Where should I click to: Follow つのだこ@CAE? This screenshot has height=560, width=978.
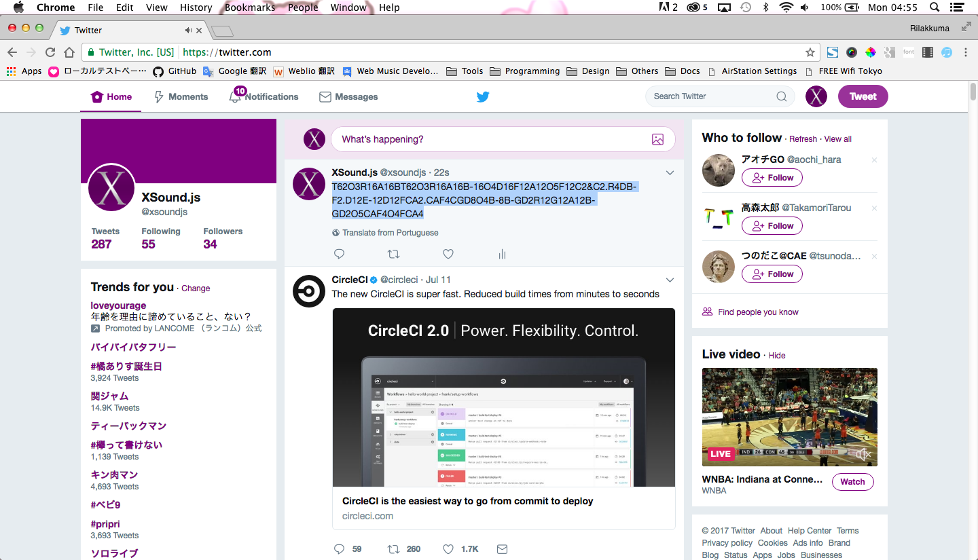772,274
